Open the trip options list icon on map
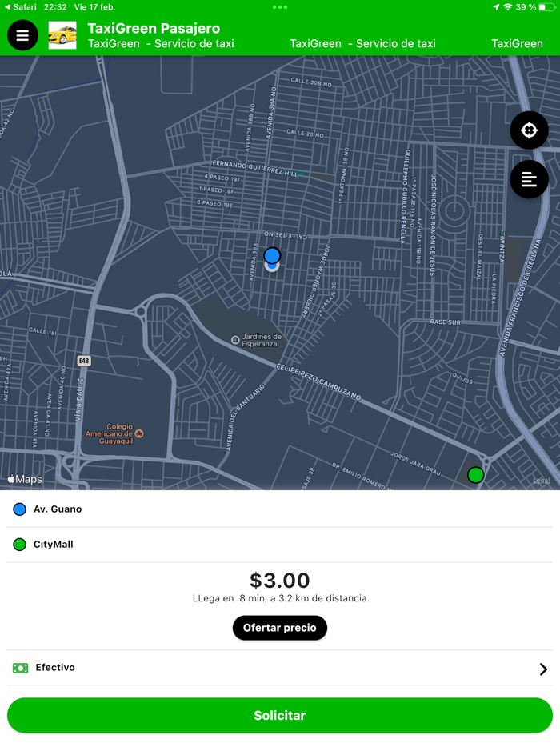The height and width of the screenshot is (747, 560). tap(528, 179)
